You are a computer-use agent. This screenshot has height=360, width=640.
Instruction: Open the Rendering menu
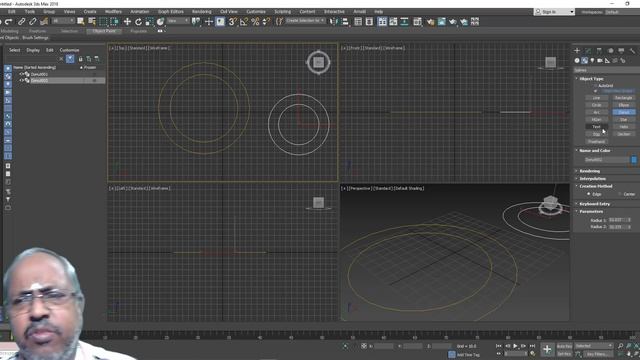(202, 11)
